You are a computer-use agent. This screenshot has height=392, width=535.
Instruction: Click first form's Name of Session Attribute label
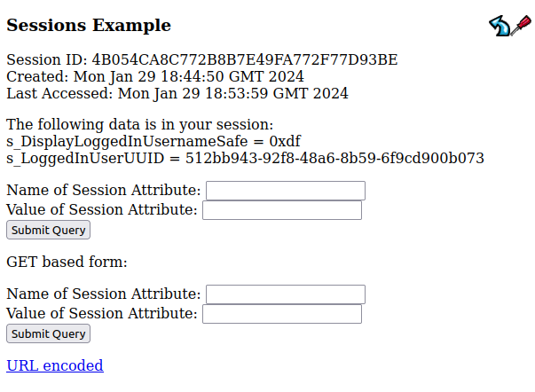[x=104, y=190]
